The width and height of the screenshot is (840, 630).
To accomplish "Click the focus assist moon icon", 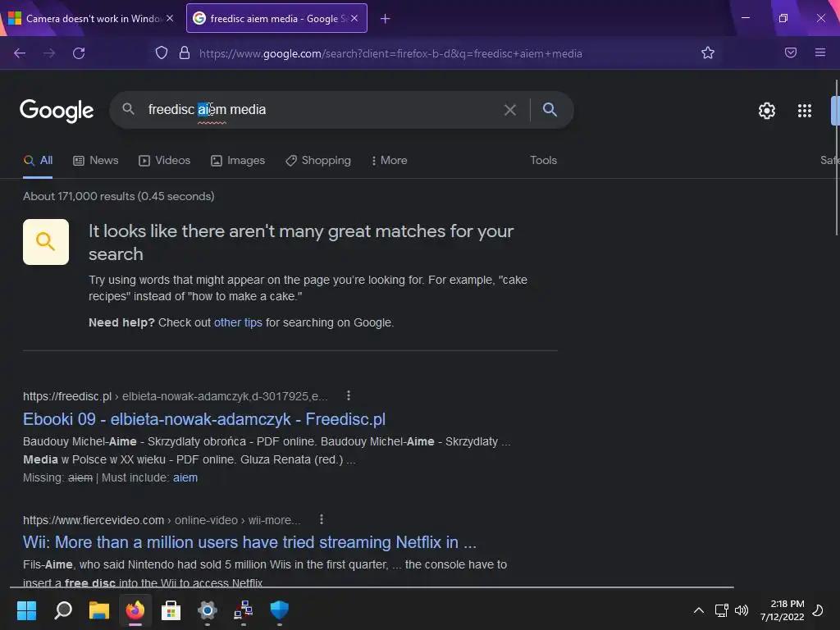I will 818,610.
